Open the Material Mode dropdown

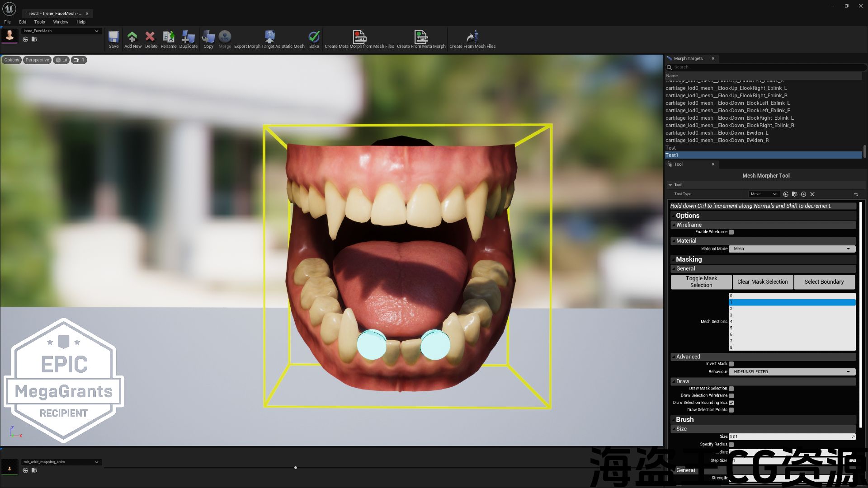[792, 249]
